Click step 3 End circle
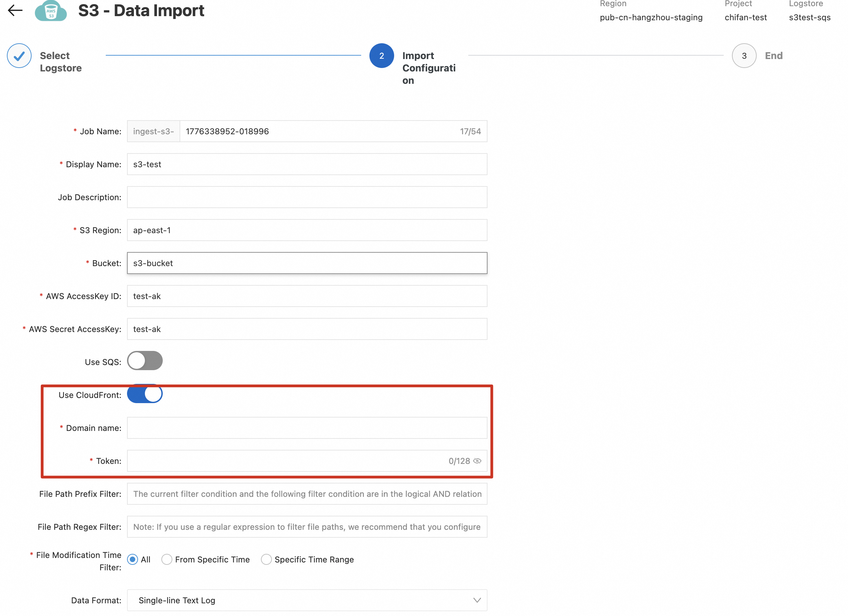Viewport: 848px width, 616px height. (744, 56)
